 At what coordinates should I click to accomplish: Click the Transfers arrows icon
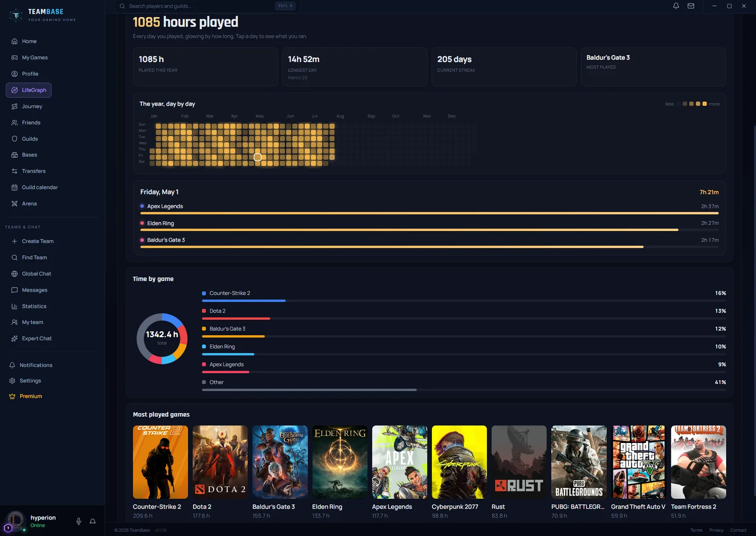tap(15, 171)
